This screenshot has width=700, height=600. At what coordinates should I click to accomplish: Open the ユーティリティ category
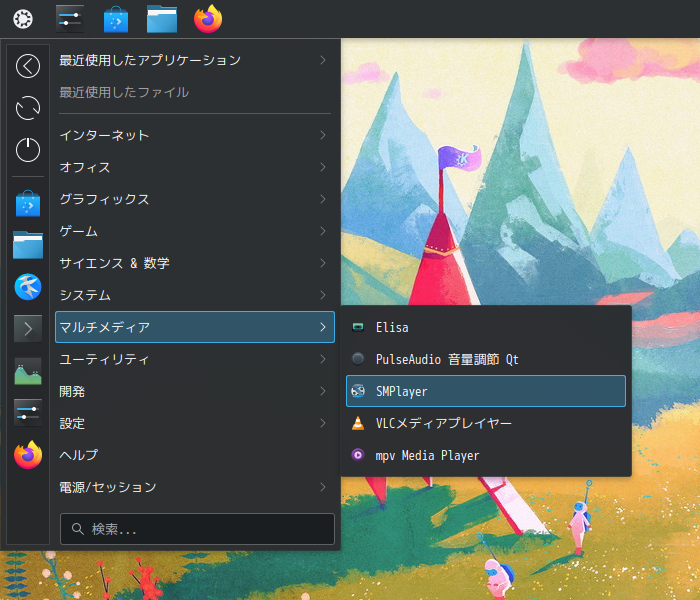click(x=195, y=359)
